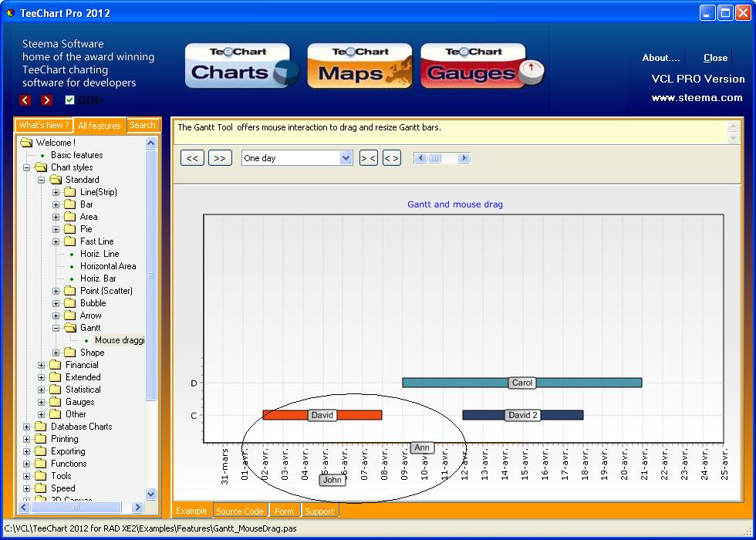
Task: Go to next example with red right arrow
Action: pos(46,100)
